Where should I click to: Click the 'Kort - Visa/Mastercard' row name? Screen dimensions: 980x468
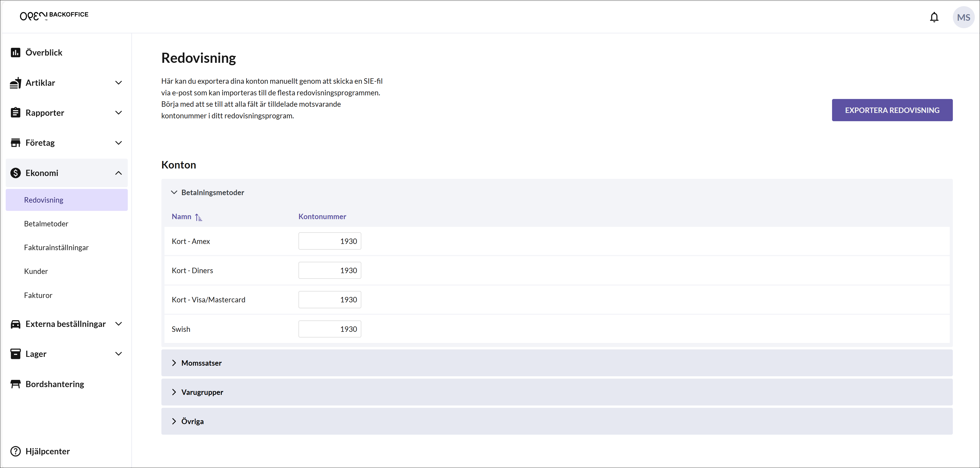click(x=208, y=300)
